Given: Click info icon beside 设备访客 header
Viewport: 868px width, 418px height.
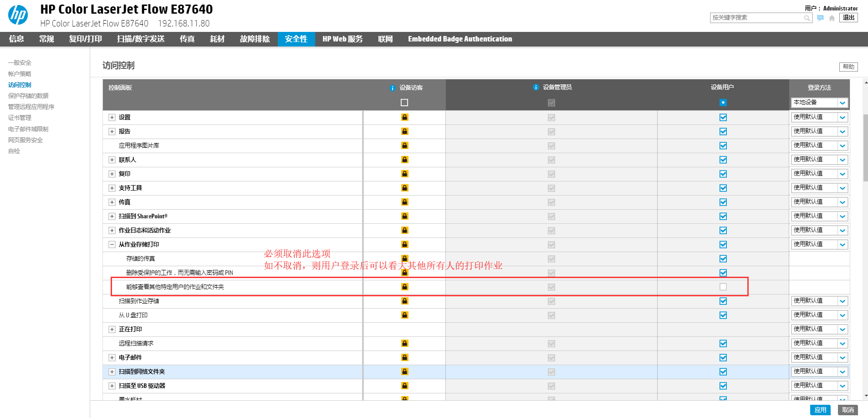Looking at the screenshot, I should click(x=392, y=88).
